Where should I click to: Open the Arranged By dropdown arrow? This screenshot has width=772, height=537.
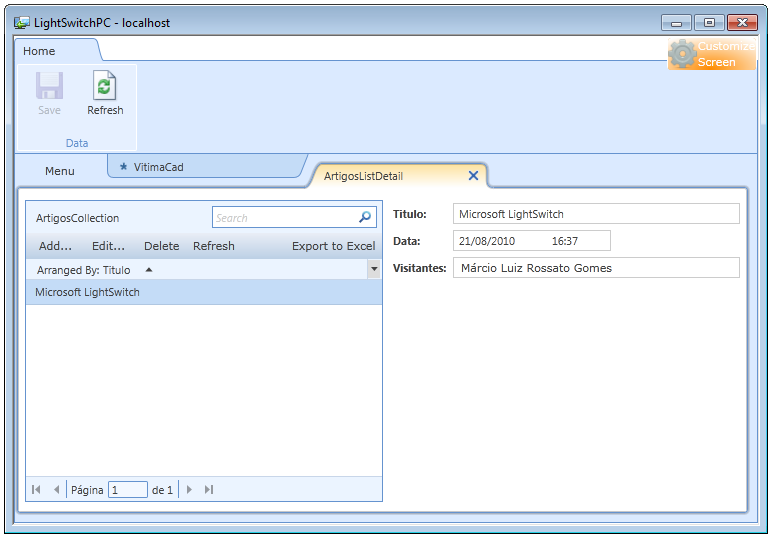click(x=374, y=269)
